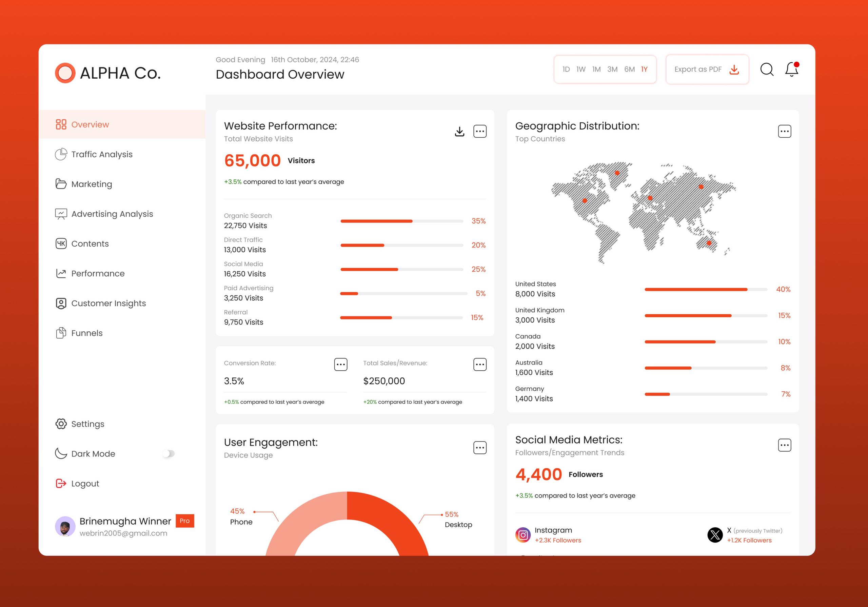
Task: Open the notifications bell
Action: click(x=791, y=70)
